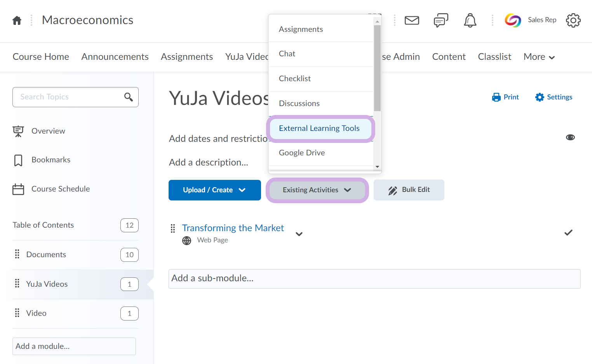This screenshot has height=364, width=592.
Task: Click the Bulk Edit button
Action: tap(409, 190)
